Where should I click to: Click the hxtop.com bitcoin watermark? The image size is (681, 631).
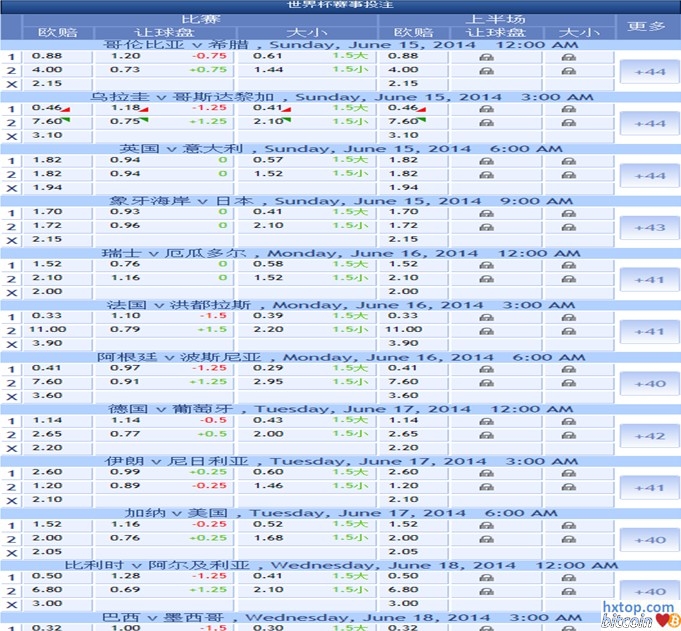point(637,614)
